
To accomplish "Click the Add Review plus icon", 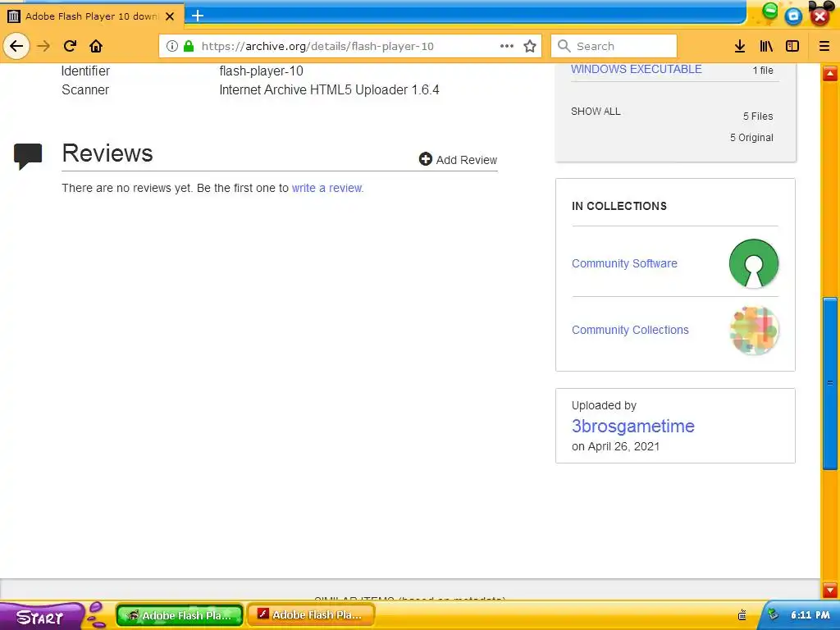I will (x=426, y=159).
